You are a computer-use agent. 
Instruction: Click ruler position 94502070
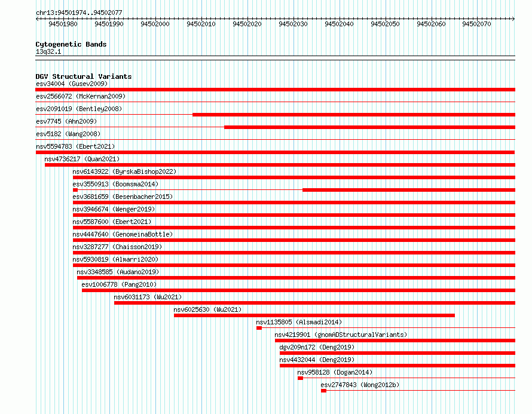476,24
